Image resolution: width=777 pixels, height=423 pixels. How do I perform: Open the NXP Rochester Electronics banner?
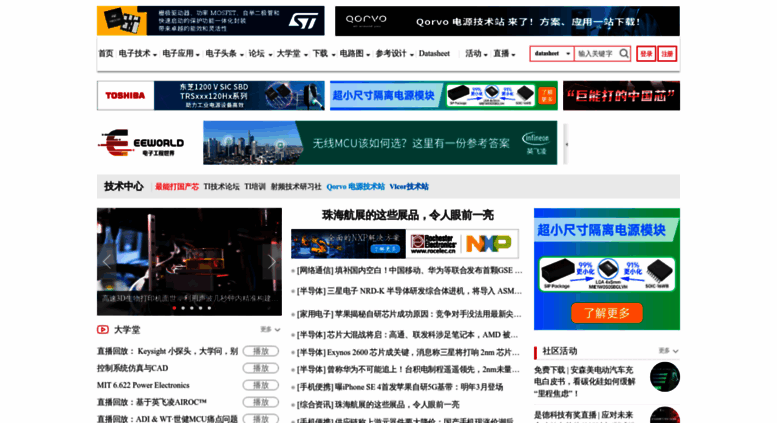[405, 244]
